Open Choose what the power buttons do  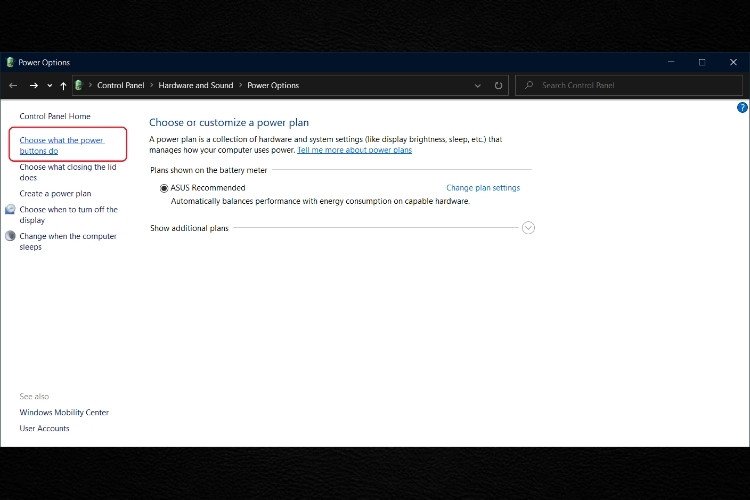62,145
